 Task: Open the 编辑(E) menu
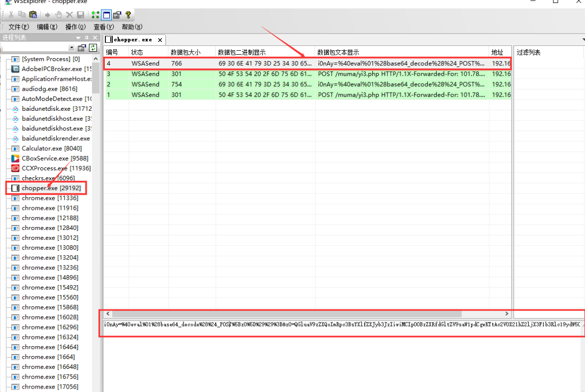coord(47,27)
